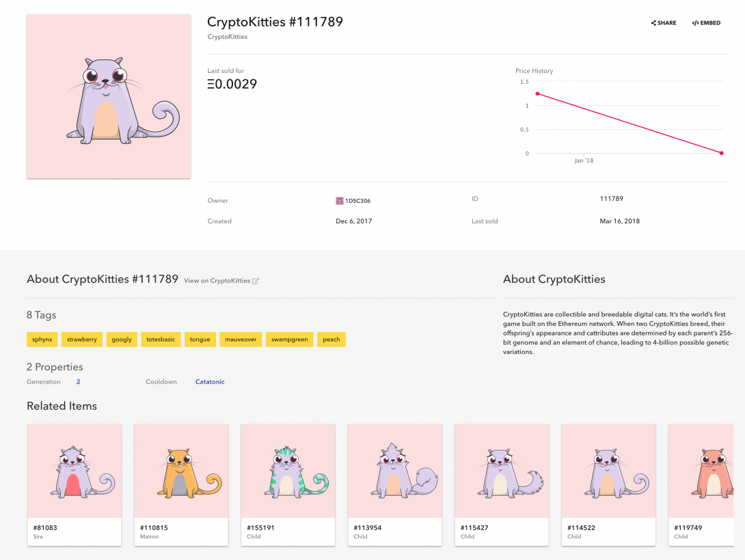The width and height of the screenshot is (745, 560).
Task: Click the tongue tag
Action: click(x=200, y=339)
